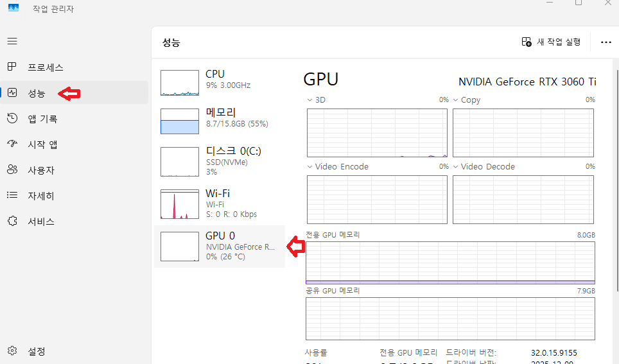
Task: Open the Video Encode engine dropdown
Action: pos(310,167)
